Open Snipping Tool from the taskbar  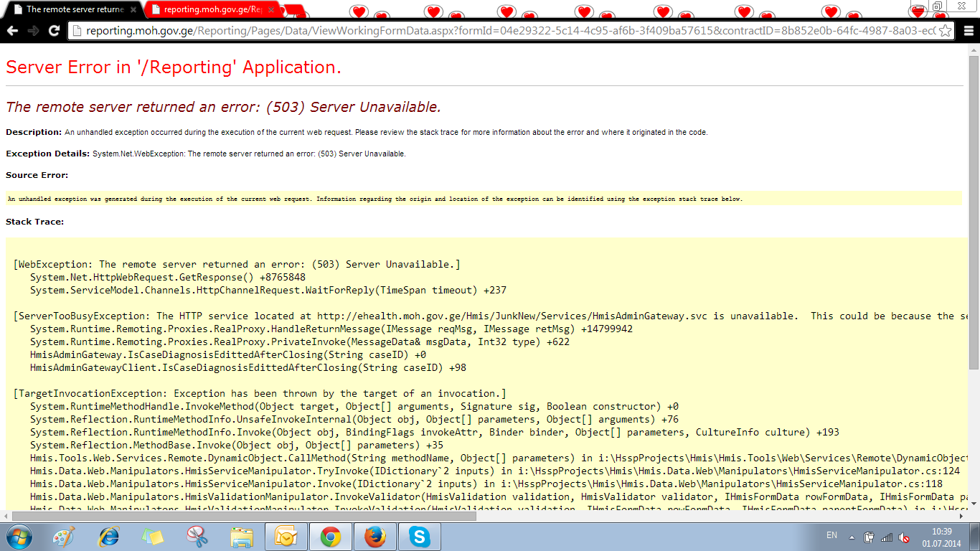pyautogui.click(x=197, y=536)
